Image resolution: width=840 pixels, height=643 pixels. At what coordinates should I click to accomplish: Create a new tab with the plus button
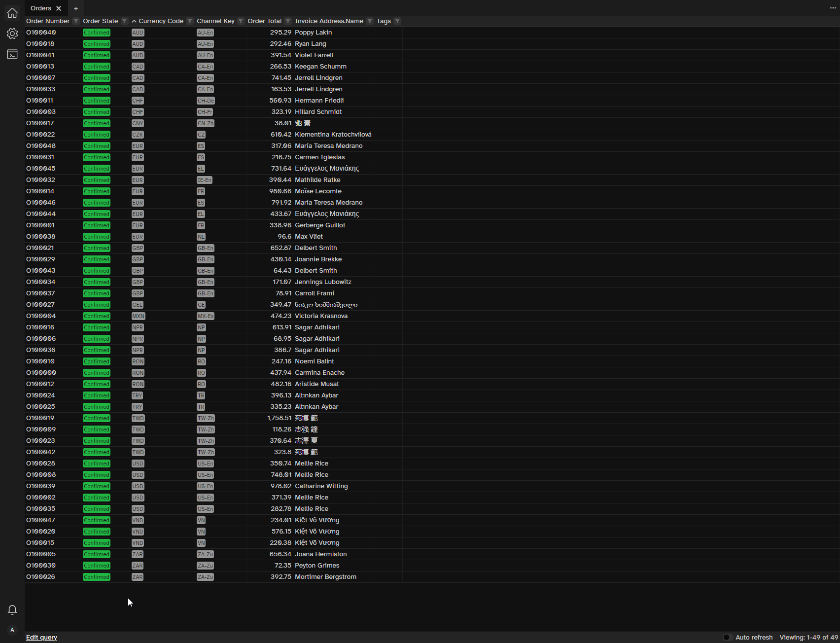(x=75, y=8)
